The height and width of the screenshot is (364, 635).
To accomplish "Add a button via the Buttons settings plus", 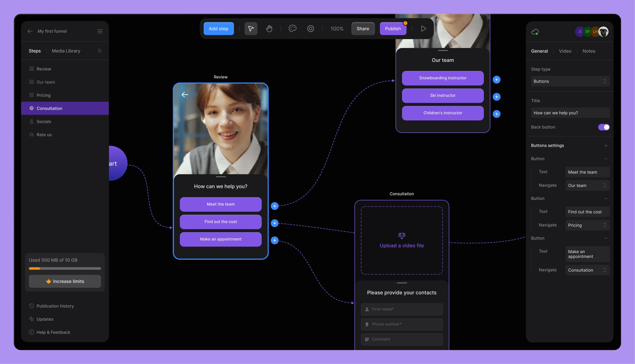I will [606, 145].
